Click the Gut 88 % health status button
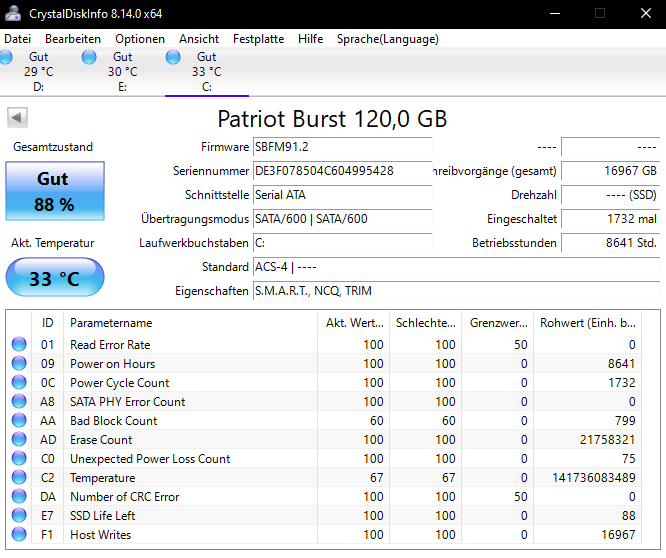The image size is (666, 558). 55,191
